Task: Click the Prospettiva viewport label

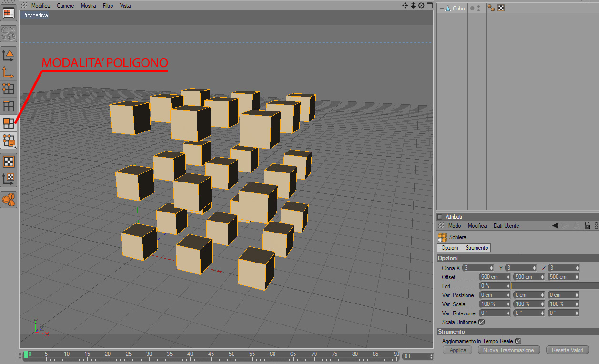Action: [35, 15]
